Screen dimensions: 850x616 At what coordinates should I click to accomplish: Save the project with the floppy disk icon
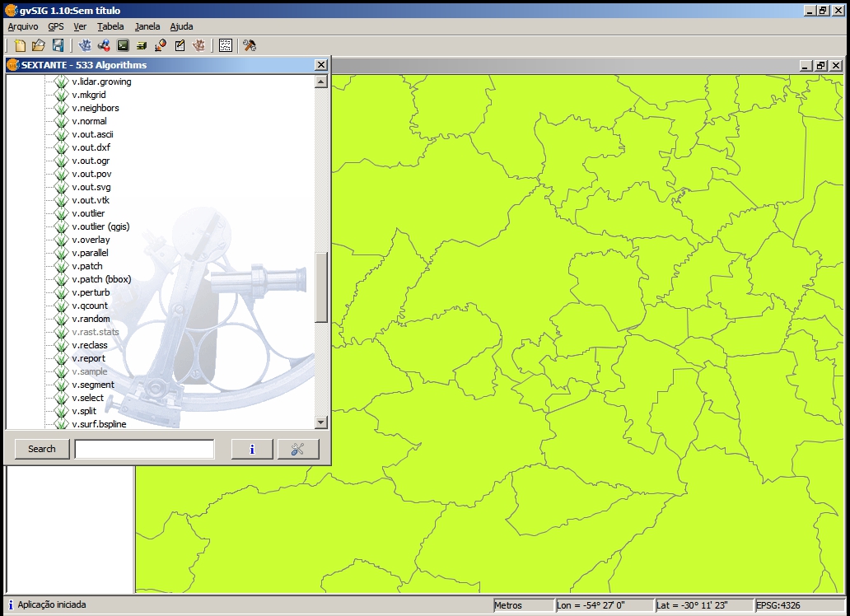pos(58,45)
